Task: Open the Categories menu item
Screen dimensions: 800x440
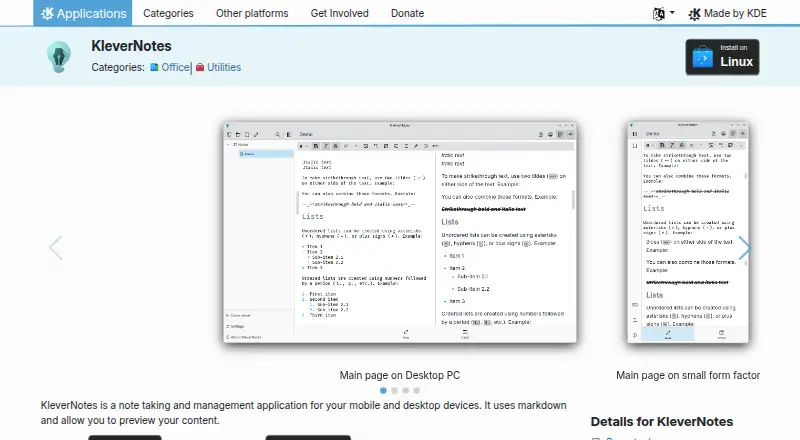Action: click(x=168, y=13)
